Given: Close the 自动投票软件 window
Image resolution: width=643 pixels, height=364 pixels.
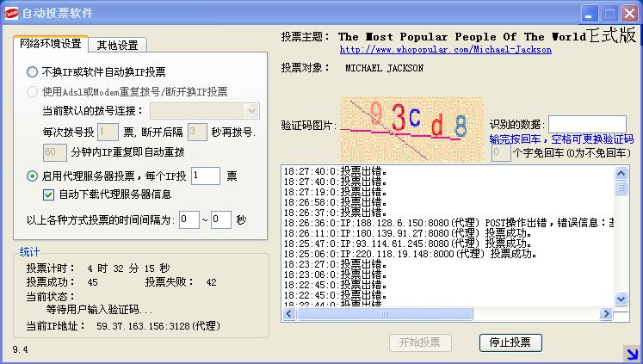Looking at the screenshot, I should coord(629,14).
